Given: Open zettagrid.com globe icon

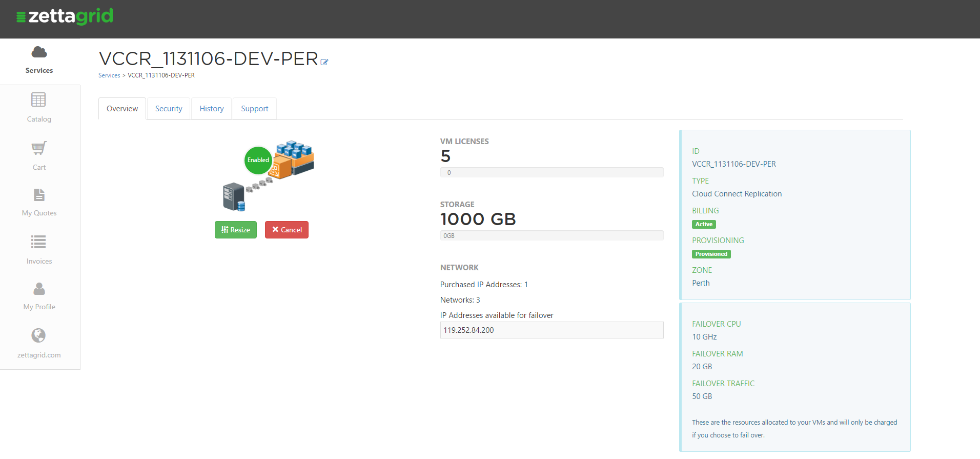Looking at the screenshot, I should pos(38,335).
